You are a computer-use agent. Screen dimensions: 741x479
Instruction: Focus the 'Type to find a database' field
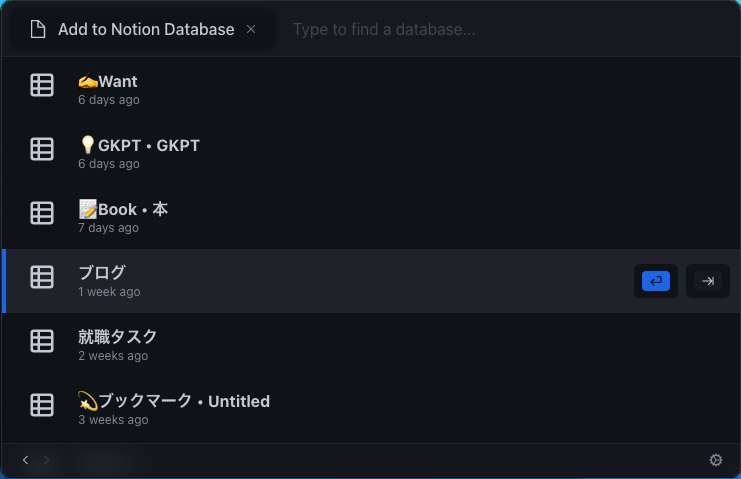pos(506,29)
